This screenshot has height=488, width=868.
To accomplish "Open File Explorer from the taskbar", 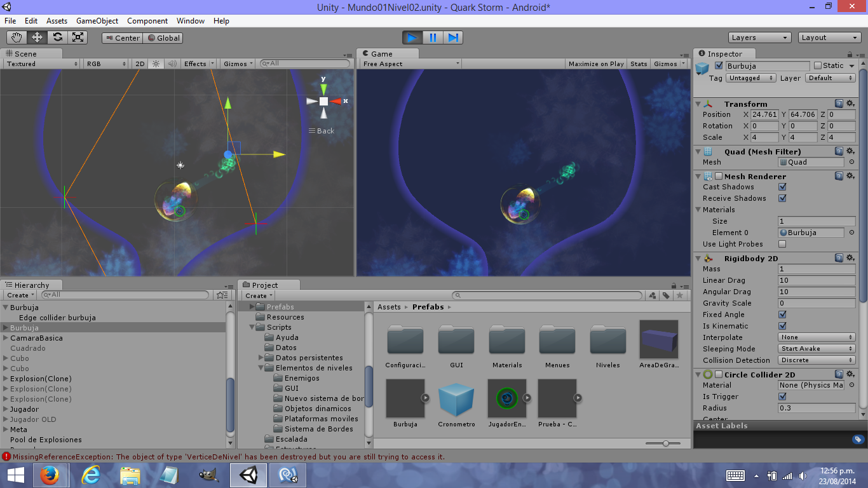I will [130, 475].
